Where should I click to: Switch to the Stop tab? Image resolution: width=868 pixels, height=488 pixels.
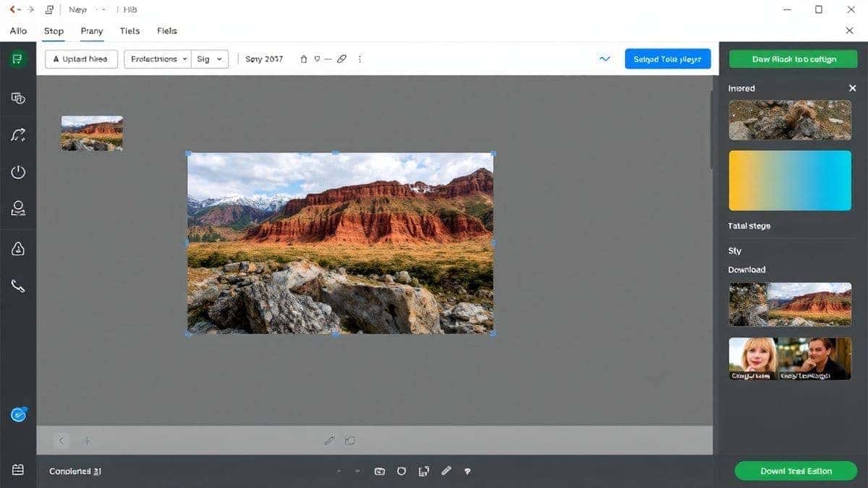point(54,31)
